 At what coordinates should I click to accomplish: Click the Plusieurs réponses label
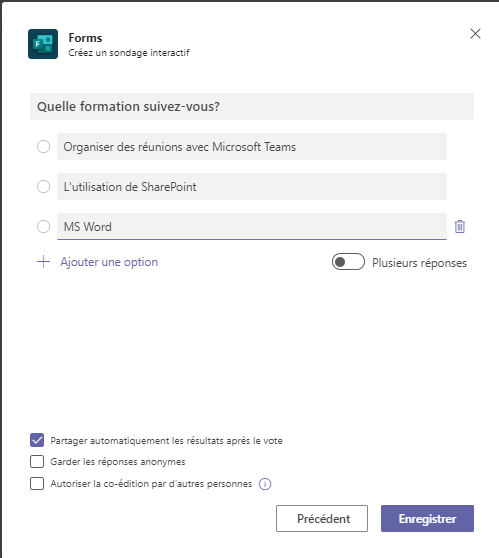419,263
